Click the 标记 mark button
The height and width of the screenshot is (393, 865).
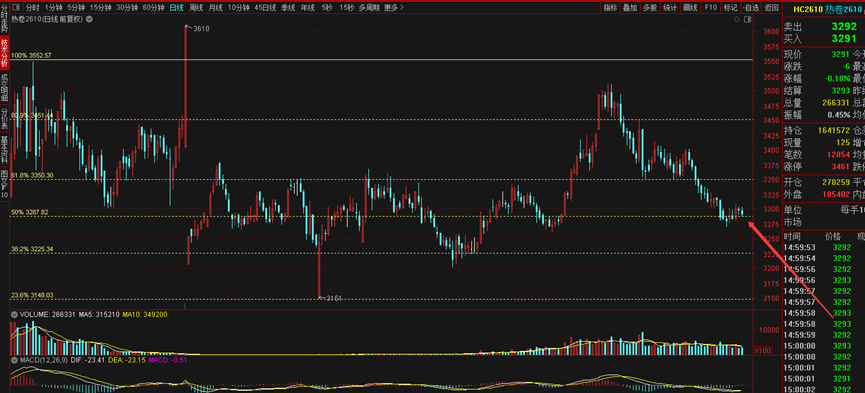[x=730, y=8]
